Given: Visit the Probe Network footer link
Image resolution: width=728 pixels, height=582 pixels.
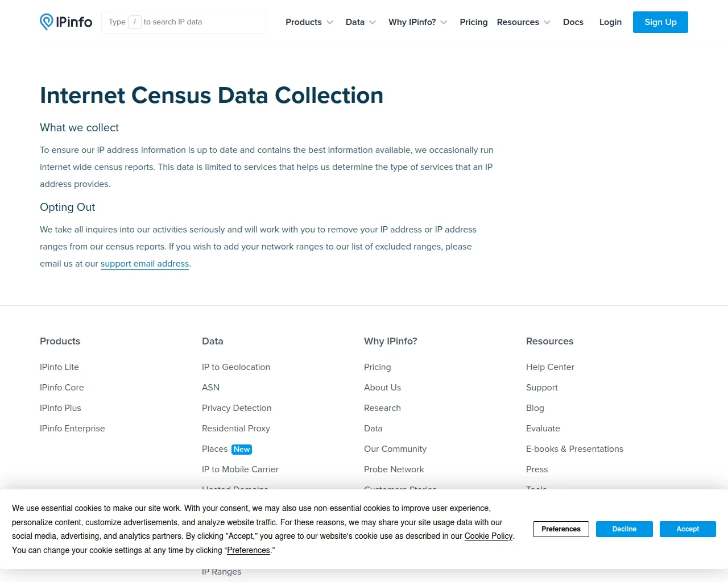Looking at the screenshot, I should tap(394, 469).
